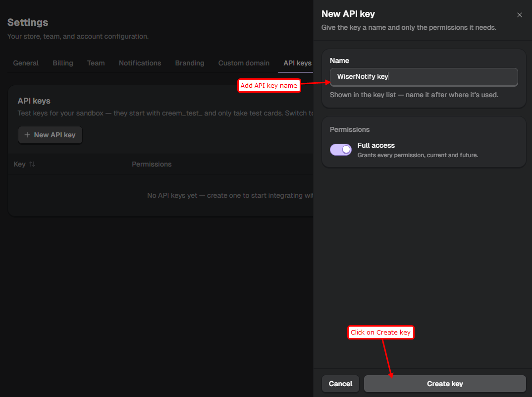The height and width of the screenshot is (397, 532).
Task: Click the Name input field
Action: click(x=424, y=77)
